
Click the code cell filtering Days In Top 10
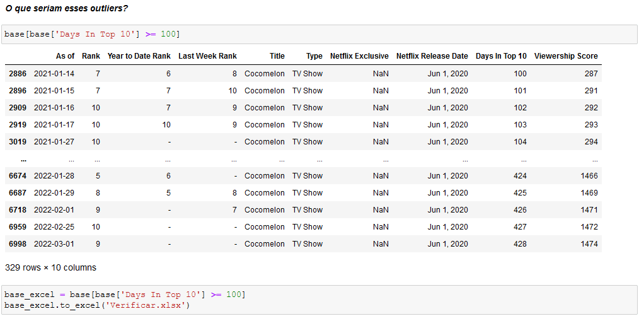319,34
